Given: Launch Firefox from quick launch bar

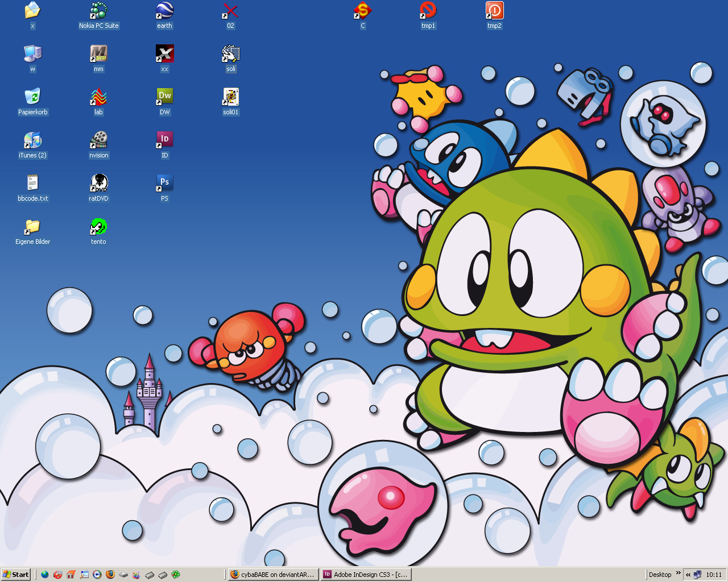Looking at the screenshot, I should [110, 575].
